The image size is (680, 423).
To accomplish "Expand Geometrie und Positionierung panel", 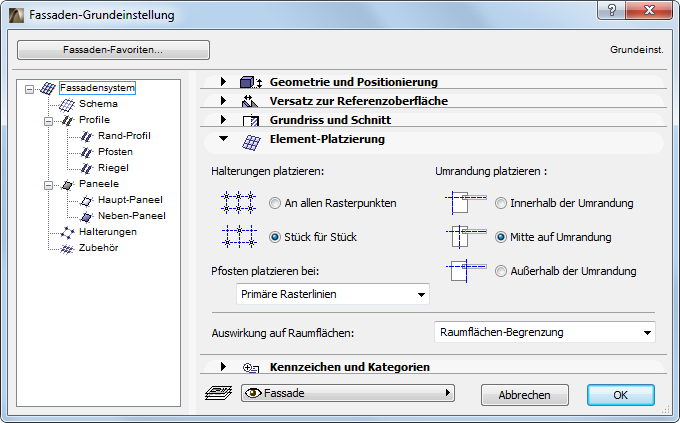I will tap(223, 82).
